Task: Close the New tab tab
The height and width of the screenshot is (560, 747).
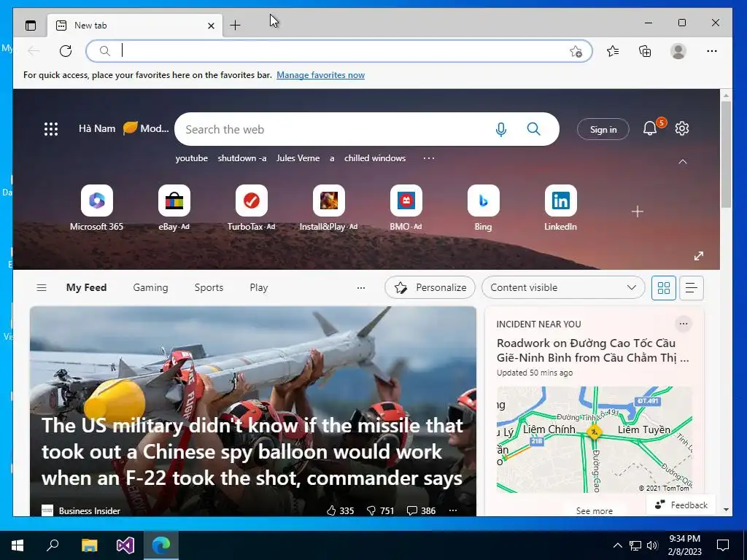Action: [x=211, y=26]
